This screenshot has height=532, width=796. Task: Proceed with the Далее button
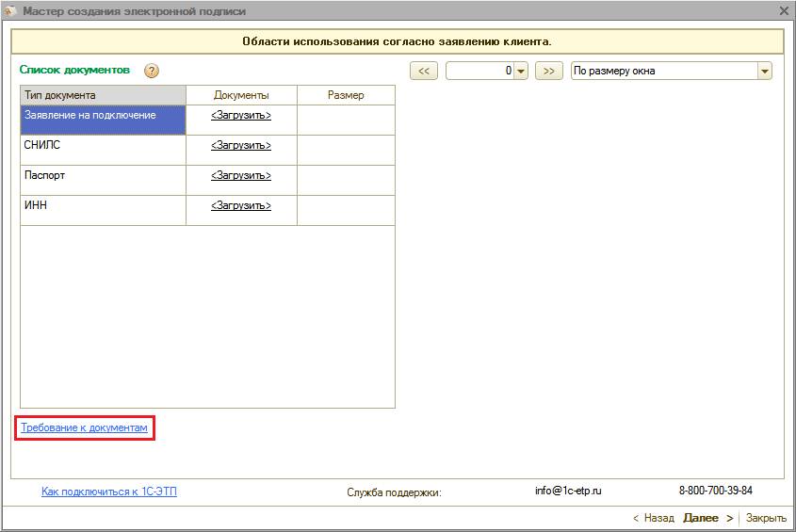click(x=708, y=518)
